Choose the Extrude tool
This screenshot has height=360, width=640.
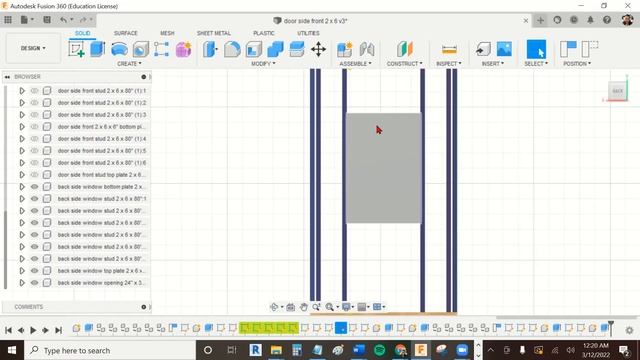click(x=97, y=49)
